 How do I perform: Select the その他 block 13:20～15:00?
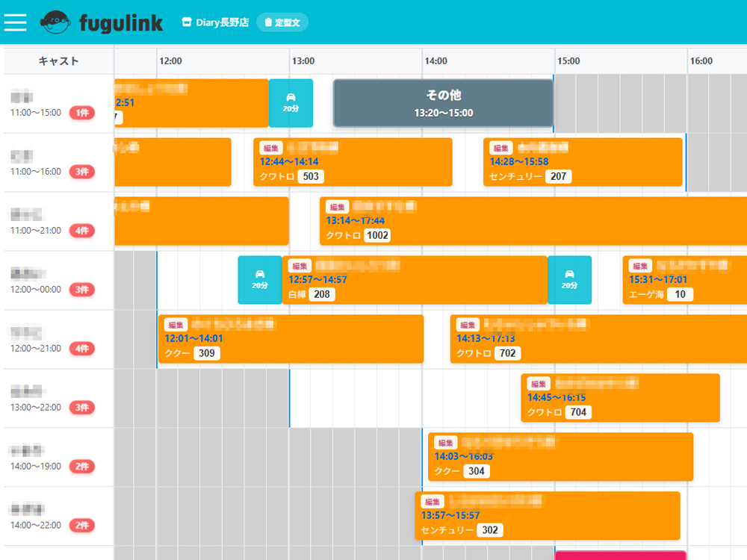(x=443, y=103)
